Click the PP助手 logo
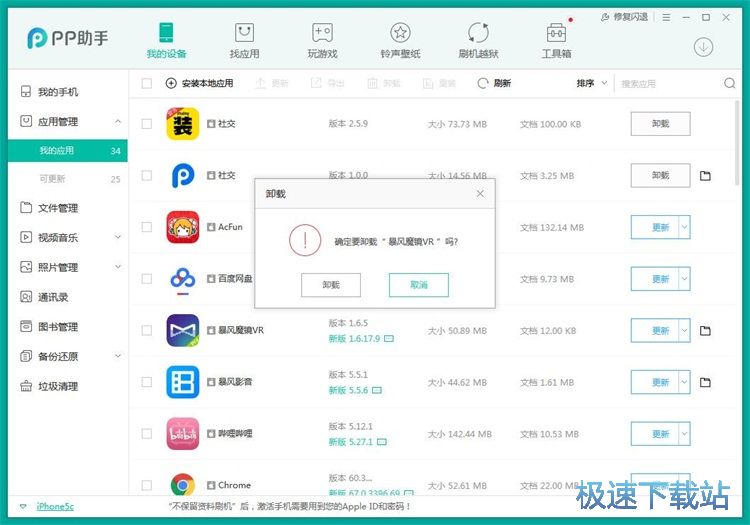This screenshot has width=750, height=525. [x=68, y=38]
